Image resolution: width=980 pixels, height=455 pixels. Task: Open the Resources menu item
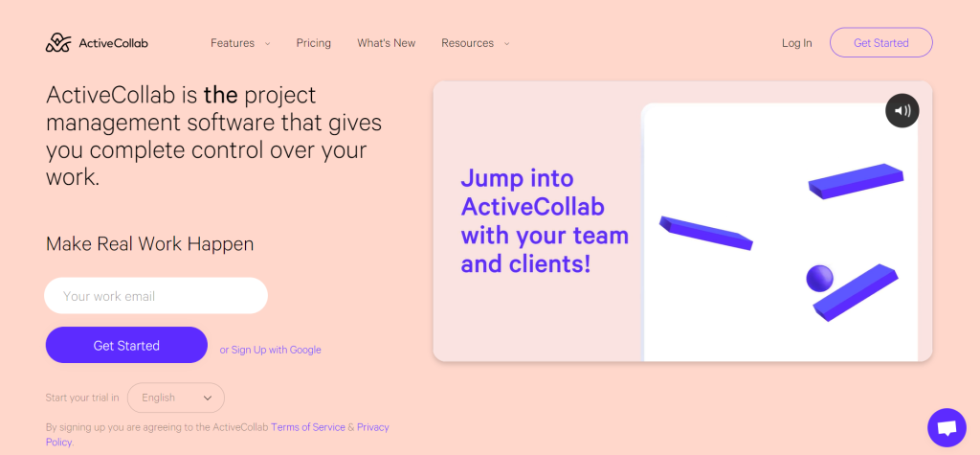(x=467, y=43)
